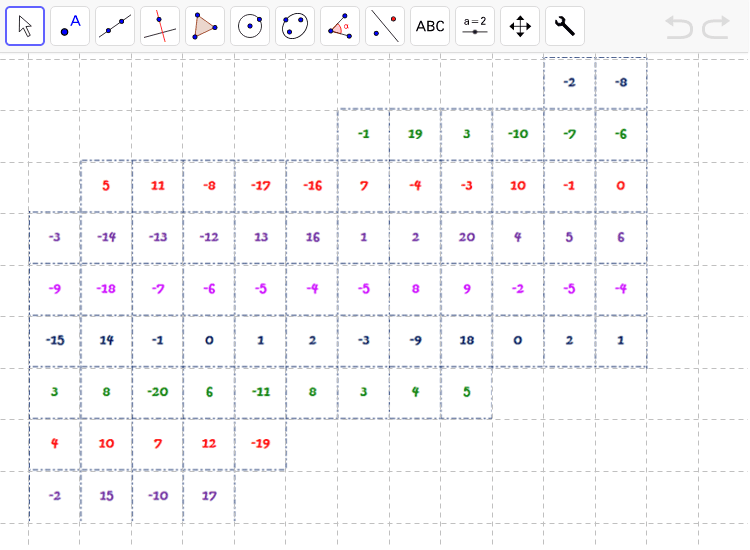
Task: Select the Angle measurement tool
Action: (x=340, y=26)
